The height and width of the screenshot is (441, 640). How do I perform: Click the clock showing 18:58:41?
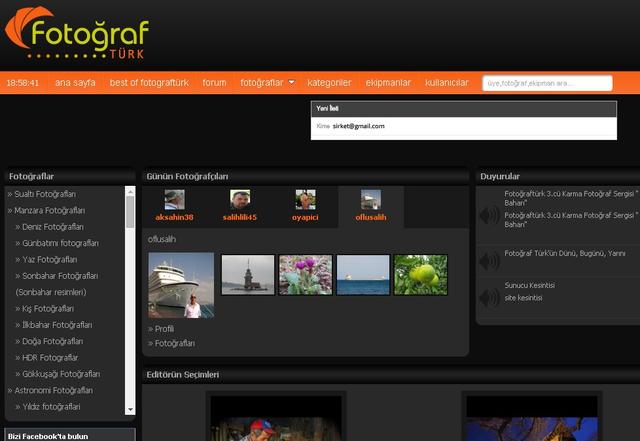pos(23,83)
